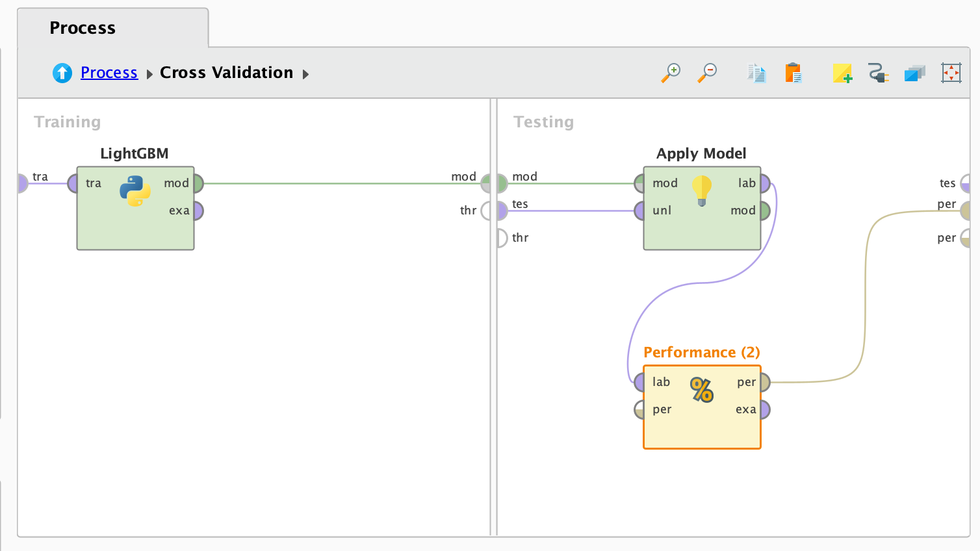Click LightGBM mod output port
Screen dimensions: 980x551
coord(198,183)
